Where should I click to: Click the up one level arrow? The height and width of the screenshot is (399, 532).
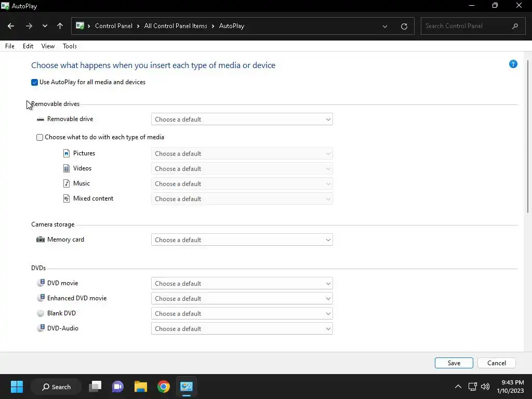click(x=60, y=26)
